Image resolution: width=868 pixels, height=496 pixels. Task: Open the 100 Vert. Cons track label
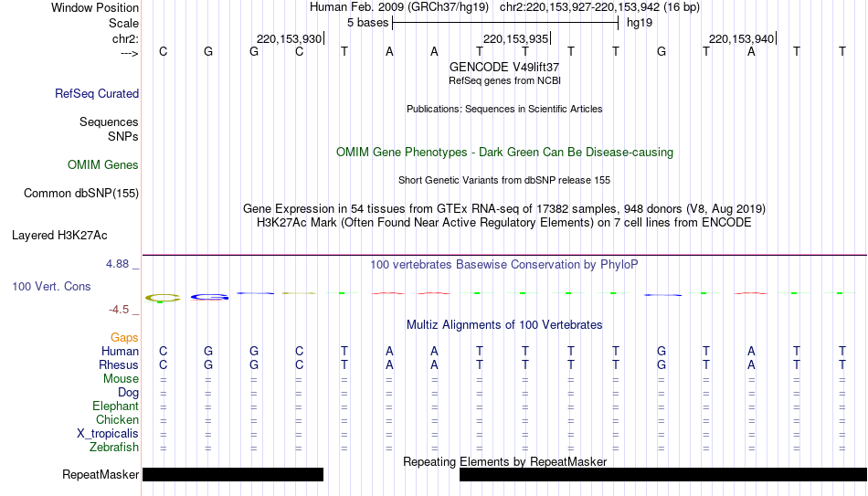51,286
